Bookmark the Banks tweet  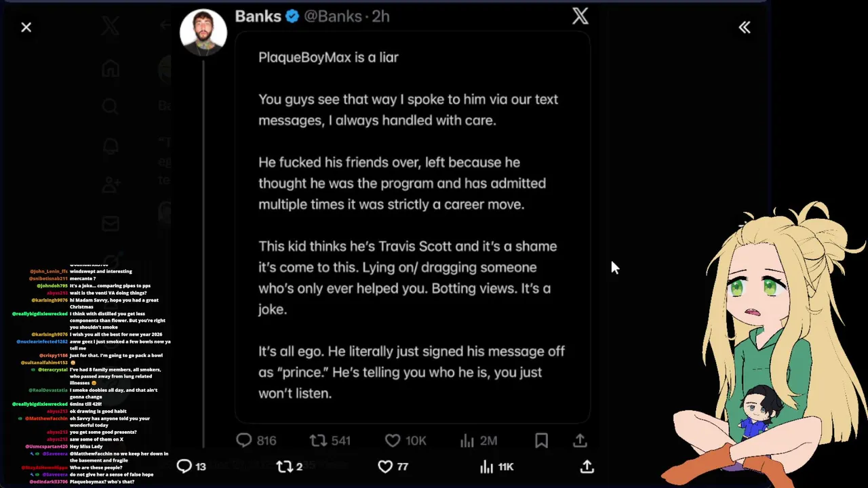coord(541,441)
